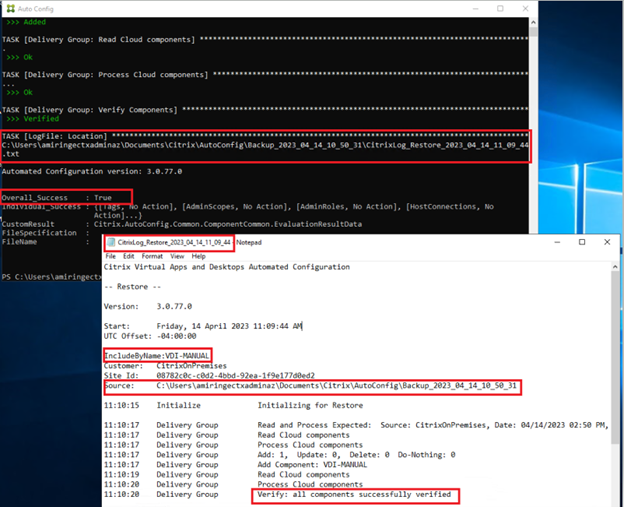Click the log file path in console
The image size is (624, 507).
[x=265, y=149]
